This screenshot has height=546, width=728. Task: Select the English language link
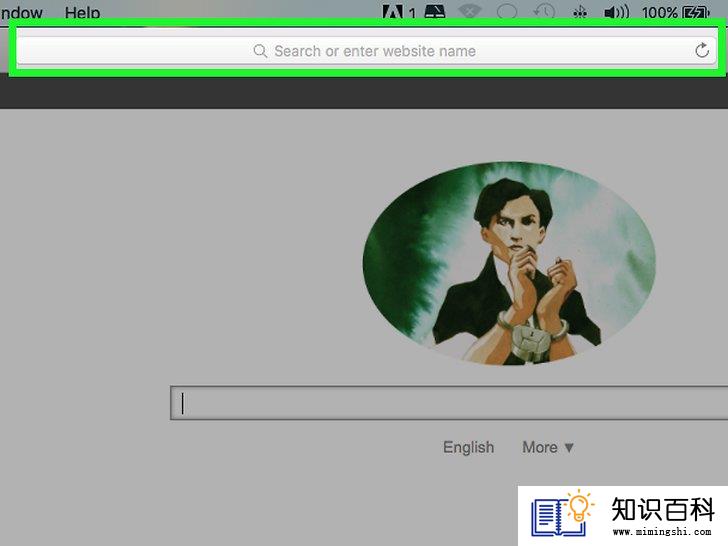pyautogui.click(x=468, y=447)
